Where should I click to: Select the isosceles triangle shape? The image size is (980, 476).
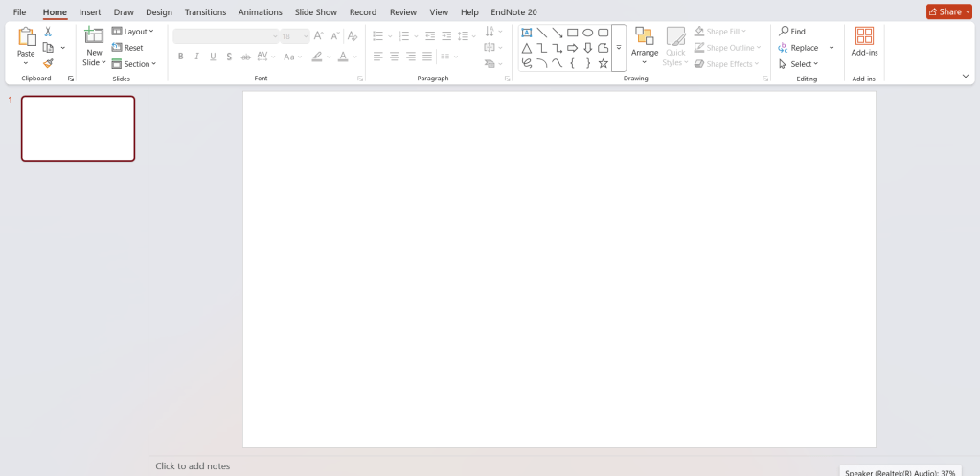(x=527, y=48)
